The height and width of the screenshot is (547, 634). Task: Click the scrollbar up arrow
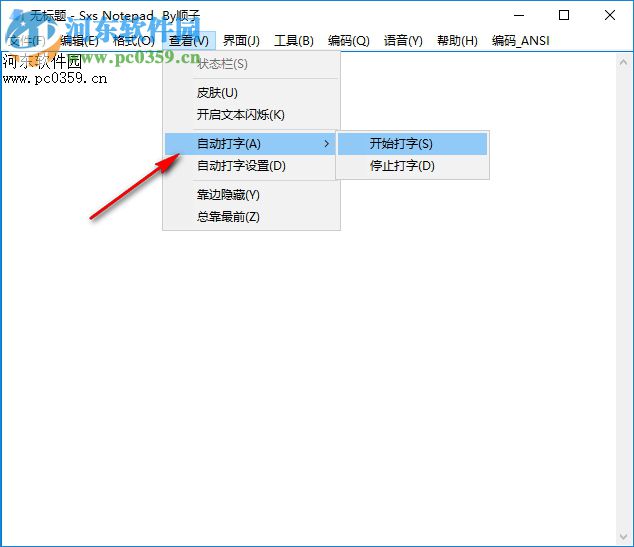coord(623,62)
